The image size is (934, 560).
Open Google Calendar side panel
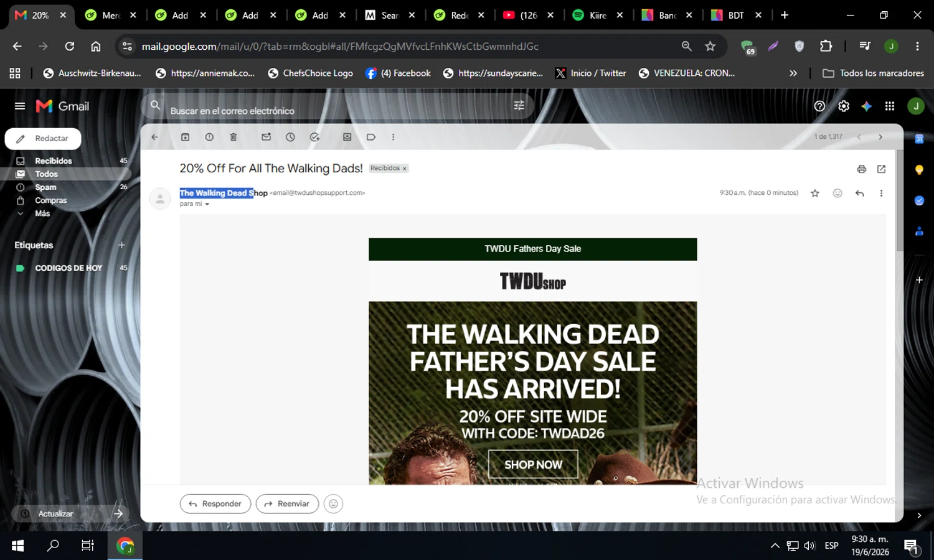click(x=919, y=139)
